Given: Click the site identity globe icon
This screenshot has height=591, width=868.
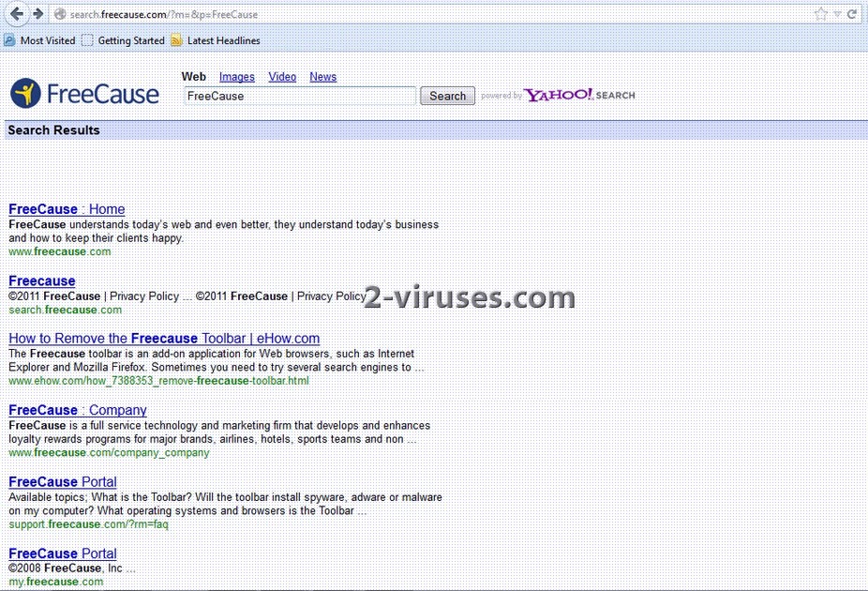Looking at the screenshot, I should pos(60,14).
